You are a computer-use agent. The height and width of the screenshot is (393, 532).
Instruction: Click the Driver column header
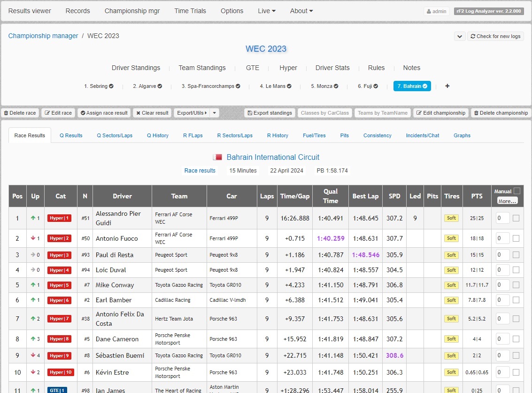(x=122, y=196)
